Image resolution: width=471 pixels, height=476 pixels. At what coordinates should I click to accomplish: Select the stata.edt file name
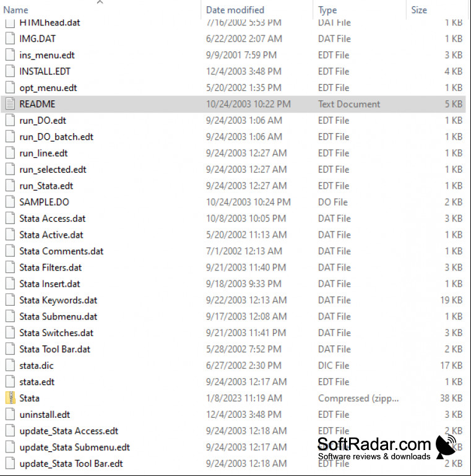[37, 381]
